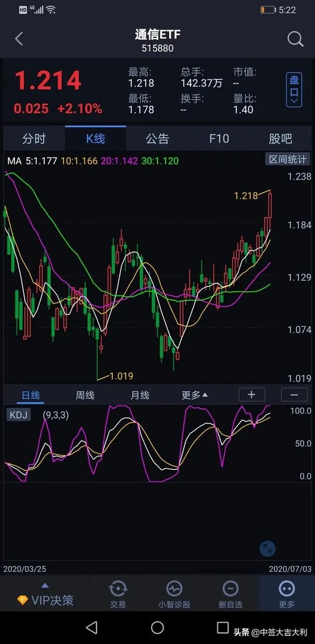Open the F10 tab
This screenshot has width=315, height=644.
219,139
